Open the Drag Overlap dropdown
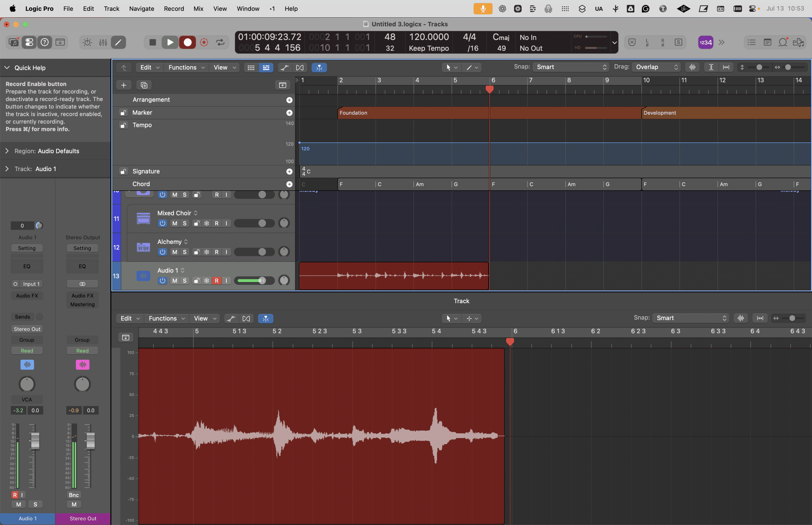Screen dimensions: 812x525 tap(657, 67)
